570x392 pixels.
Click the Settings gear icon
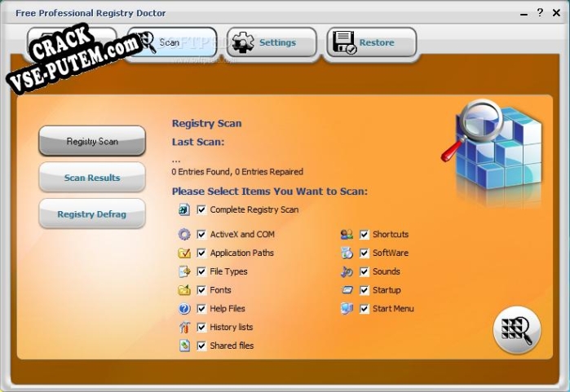243,43
